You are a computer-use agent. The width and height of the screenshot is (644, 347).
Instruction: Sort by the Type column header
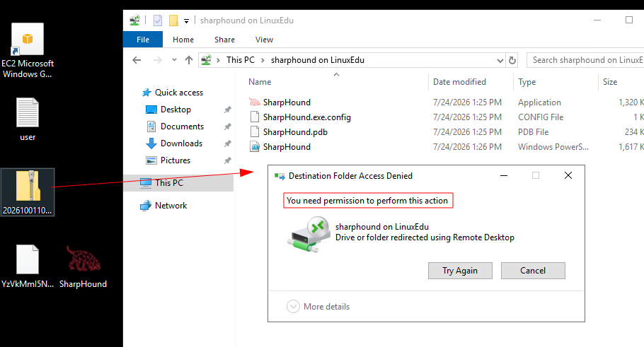[x=527, y=81]
